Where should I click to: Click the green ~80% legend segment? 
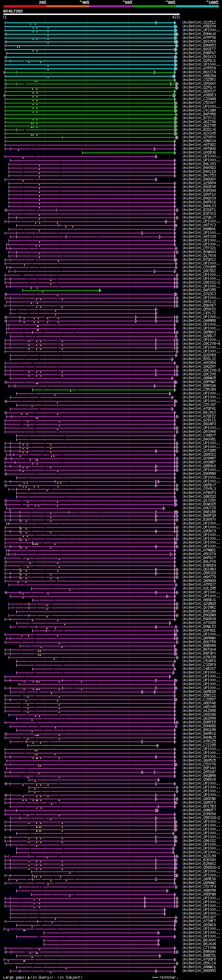point(154,6)
